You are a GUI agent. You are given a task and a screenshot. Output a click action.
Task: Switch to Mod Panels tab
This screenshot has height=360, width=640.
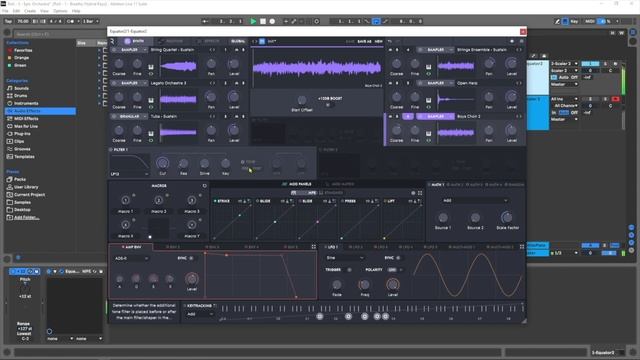point(297,184)
